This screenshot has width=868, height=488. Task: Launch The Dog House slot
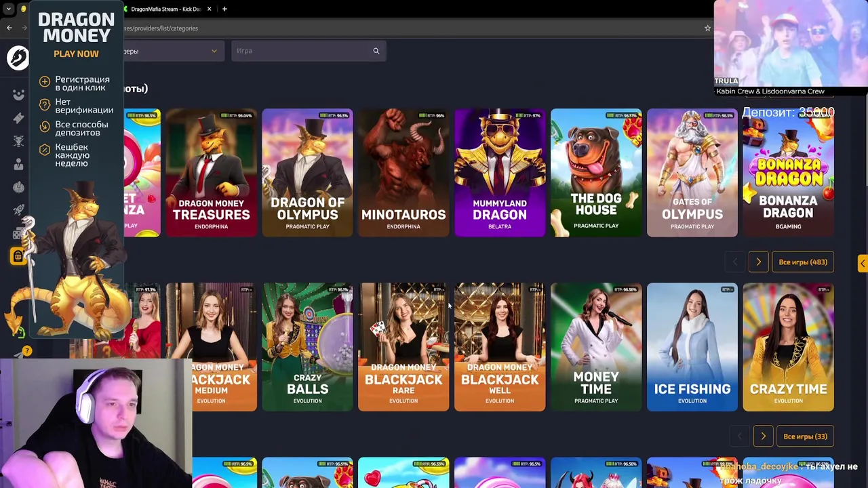596,173
